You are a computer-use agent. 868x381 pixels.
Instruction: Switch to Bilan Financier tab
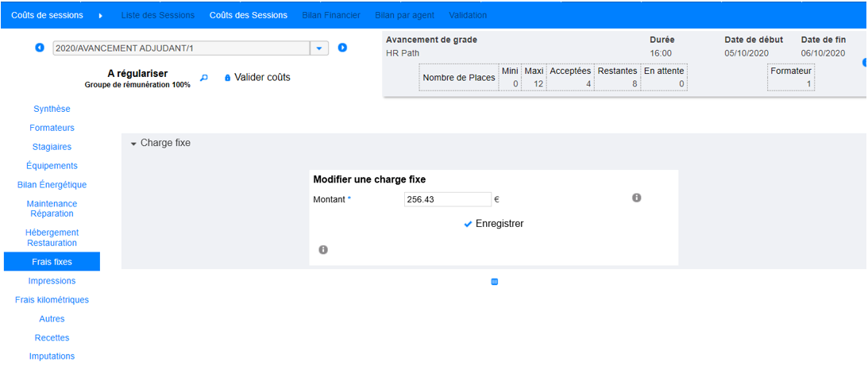330,15
